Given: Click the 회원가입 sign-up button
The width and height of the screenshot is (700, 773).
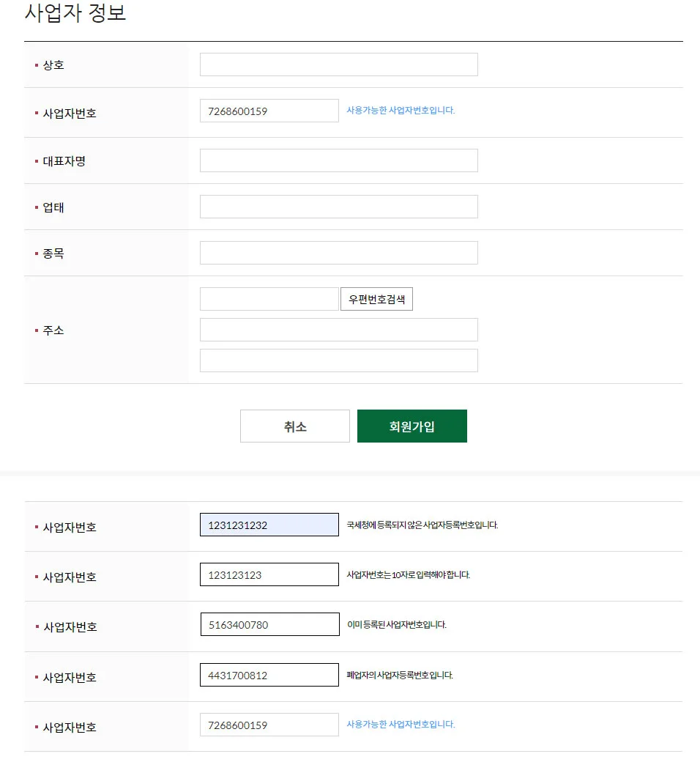Looking at the screenshot, I should pos(412,426).
